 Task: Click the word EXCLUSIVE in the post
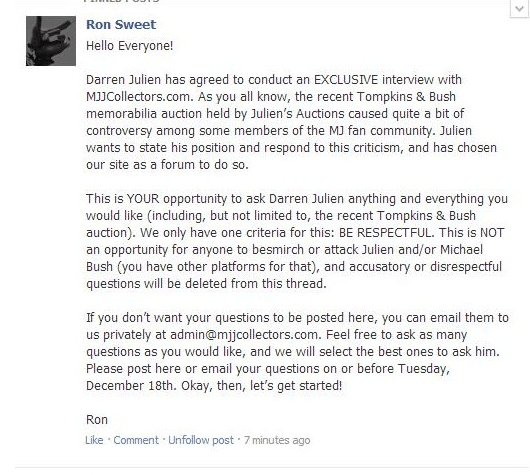(x=346, y=80)
